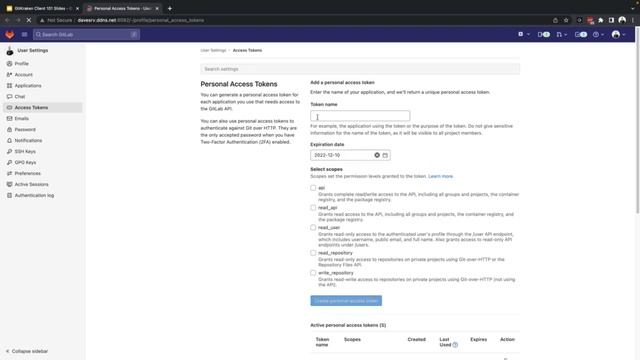640x360 pixels.
Task: Click the share page icon in address bar
Action: coord(555,20)
